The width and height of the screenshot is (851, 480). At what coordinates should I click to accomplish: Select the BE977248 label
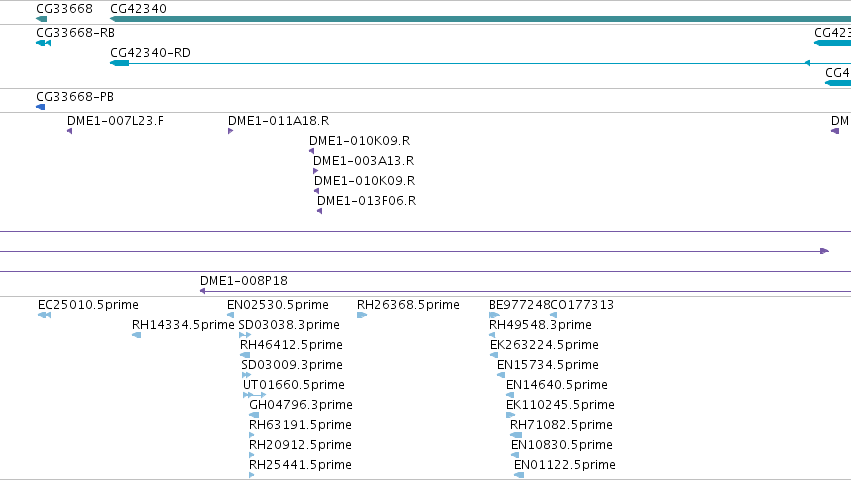pos(519,305)
